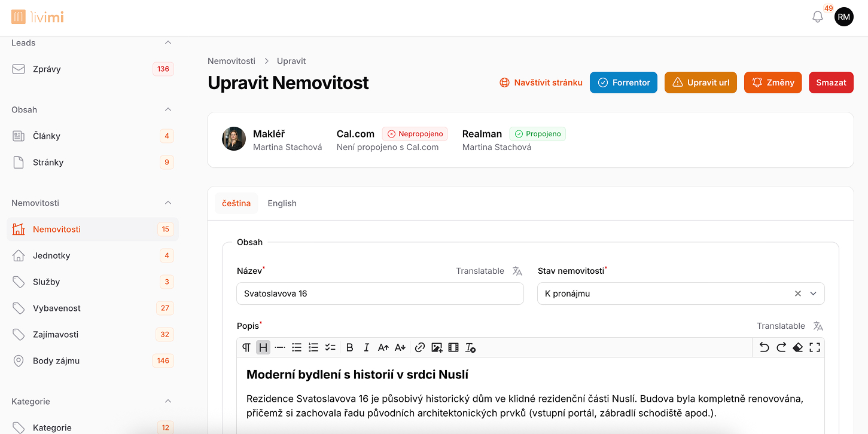The height and width of the screenshot is (434, 868).
Task: Open the notifications bell
Action: point(818,17)
